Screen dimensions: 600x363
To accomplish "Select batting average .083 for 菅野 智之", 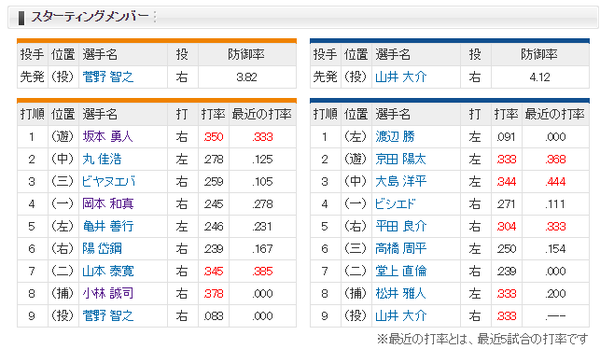I will (x=214, y=316).
